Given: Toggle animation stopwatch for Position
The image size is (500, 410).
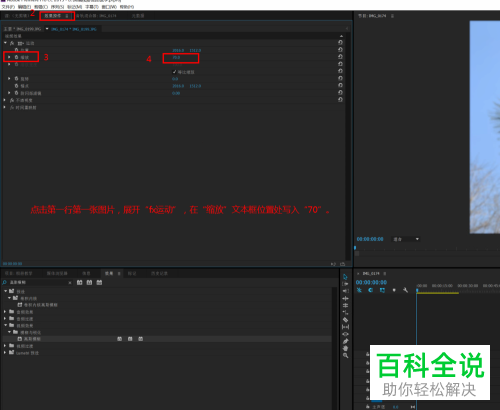Looking at the screenshot, I should [16, 50].
